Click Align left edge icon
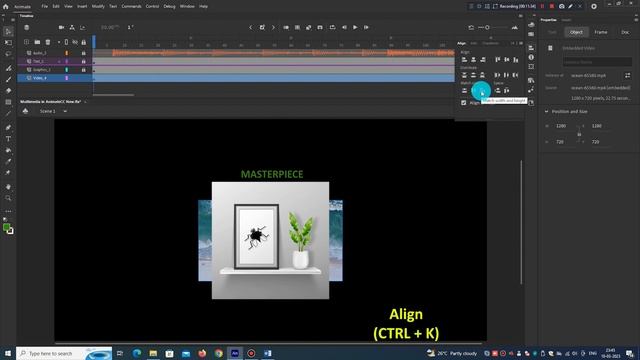Image resolution: width=640 pixels, height=360 pixels. 464,60
